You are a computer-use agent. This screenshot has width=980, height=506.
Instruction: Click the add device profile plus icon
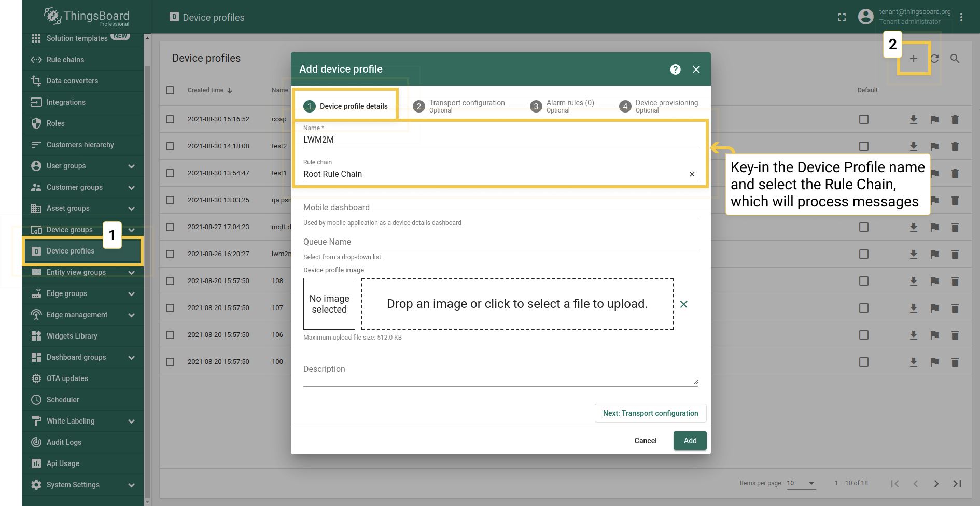914,59
